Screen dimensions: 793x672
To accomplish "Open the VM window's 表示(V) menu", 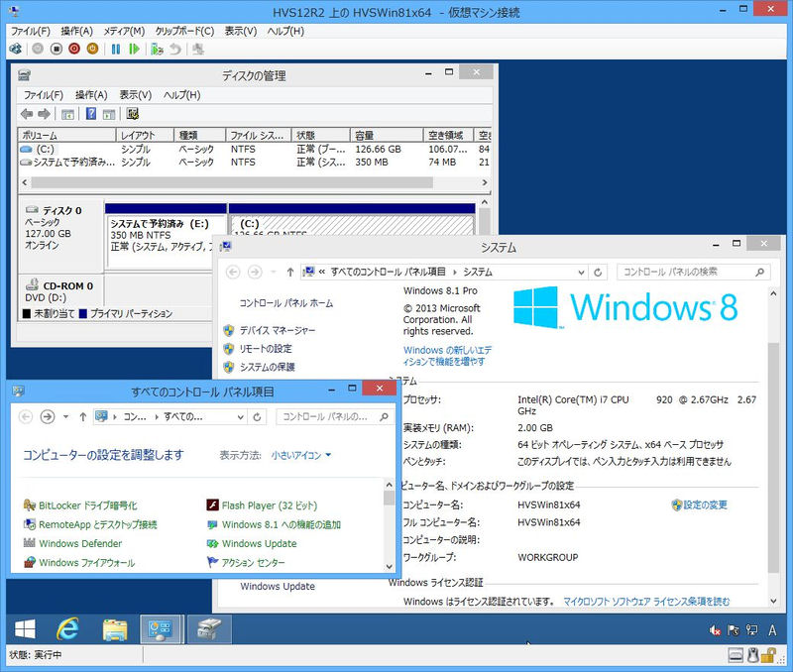I will 241,31.
